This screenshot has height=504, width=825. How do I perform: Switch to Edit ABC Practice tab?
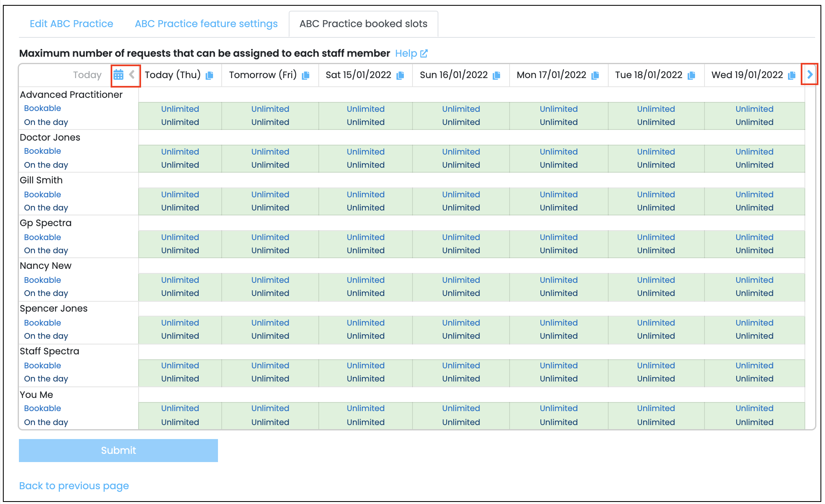71,24
